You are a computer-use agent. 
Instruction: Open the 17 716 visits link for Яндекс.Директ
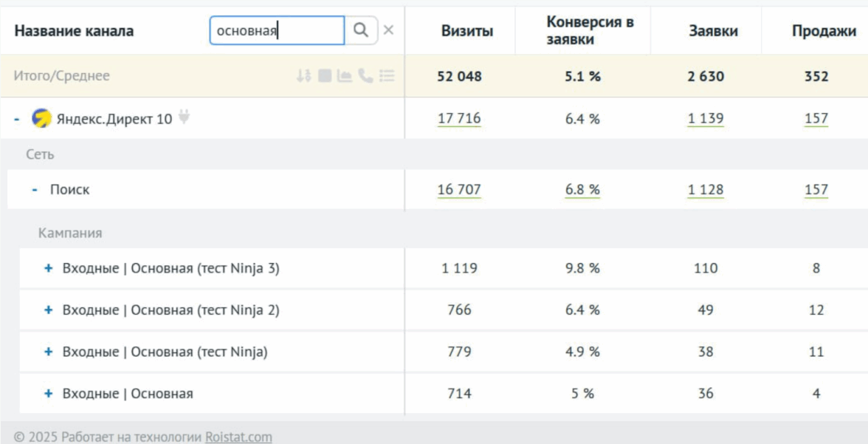pos(459,118)
